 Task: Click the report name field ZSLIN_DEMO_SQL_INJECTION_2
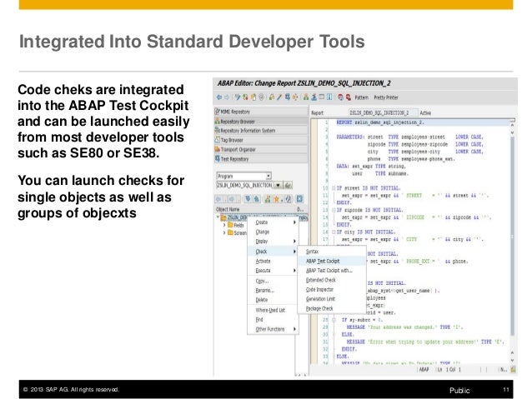tap(383, 113)
